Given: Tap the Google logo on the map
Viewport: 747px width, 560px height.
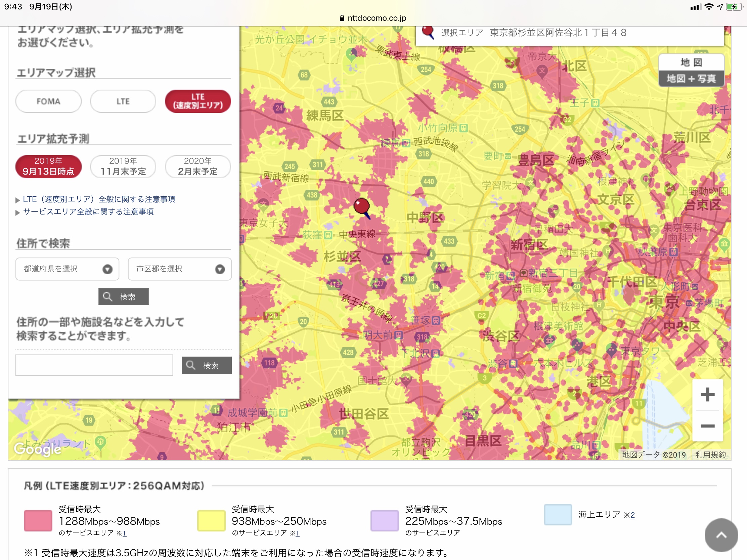Looking at the screenshot, I should (x=38, y=449).
